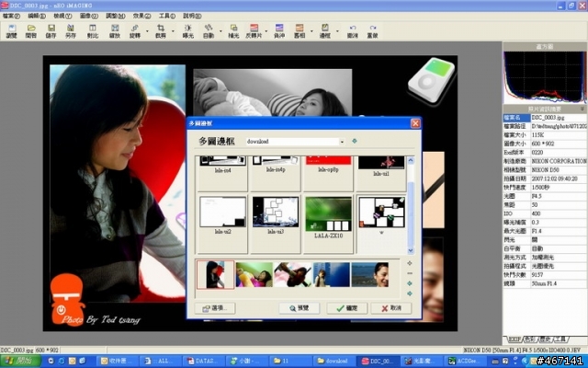Select the Rotate (旋轉) toolbar tool
This screenshot has height=368, width=588.
point(135,31)
